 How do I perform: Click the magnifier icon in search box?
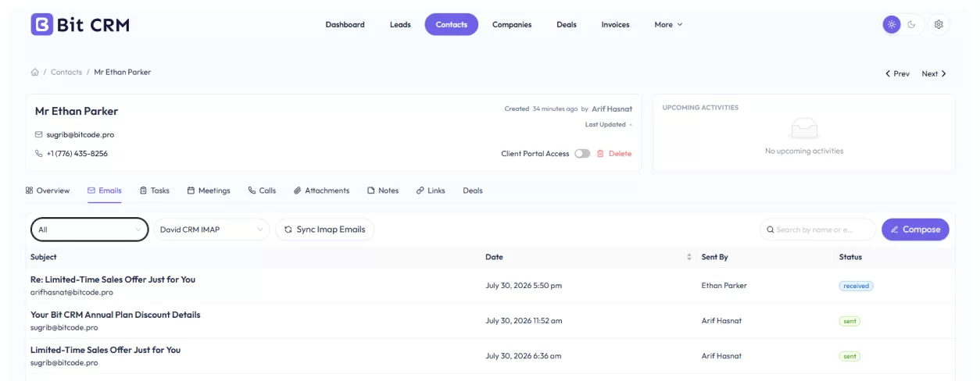pos(771,230)
